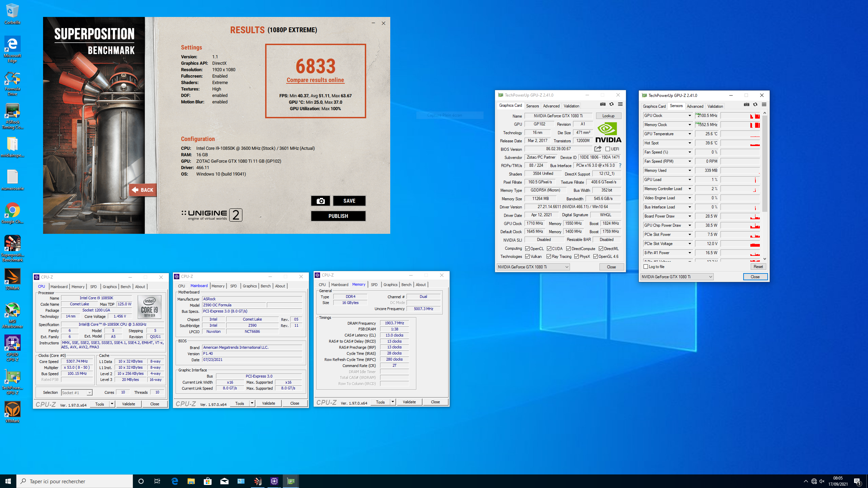
Task: Open the numeroserie text file icon
Action: pyautogui.click(x=12, y=180)
